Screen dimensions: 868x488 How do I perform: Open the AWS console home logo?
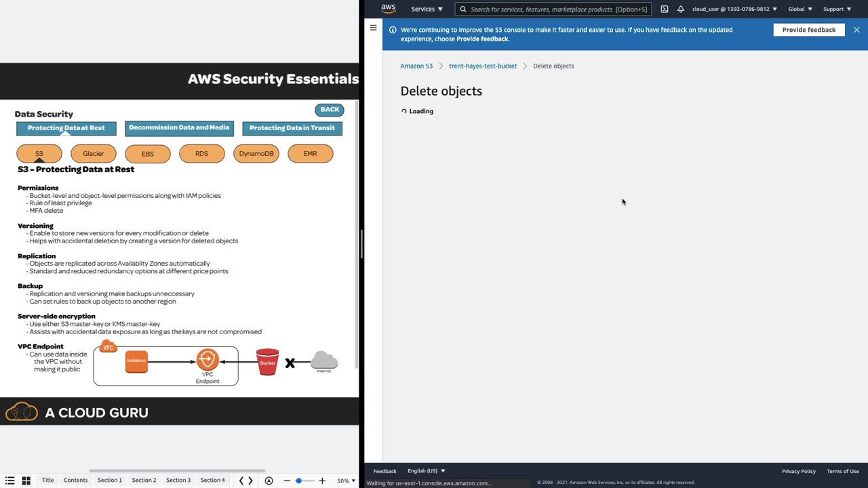point(388,9)
